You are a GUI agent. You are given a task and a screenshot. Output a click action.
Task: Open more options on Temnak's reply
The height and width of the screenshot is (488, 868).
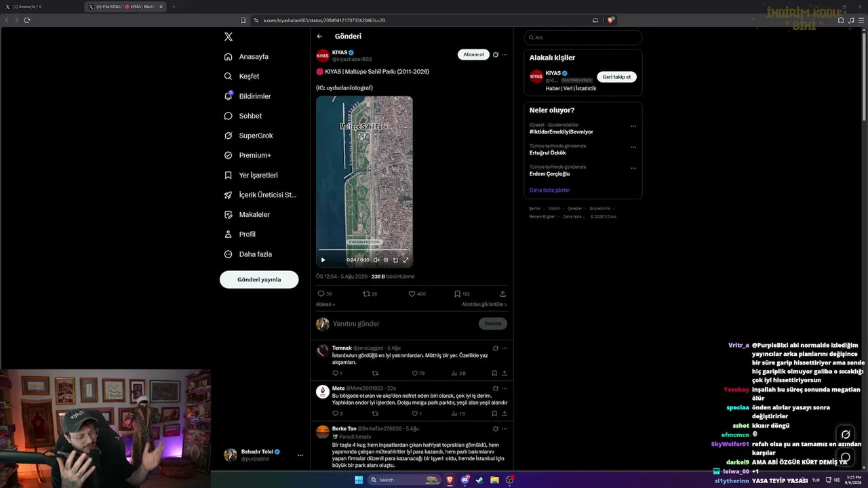pos(505,348)
